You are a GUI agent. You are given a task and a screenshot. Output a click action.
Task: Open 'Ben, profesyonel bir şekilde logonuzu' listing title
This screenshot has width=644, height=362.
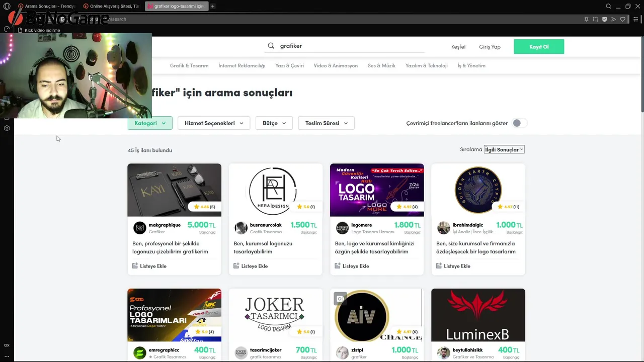point(170,247)
